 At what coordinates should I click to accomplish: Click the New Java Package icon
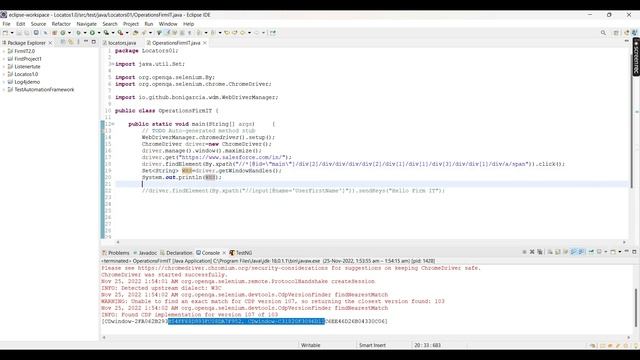point(54,33)
